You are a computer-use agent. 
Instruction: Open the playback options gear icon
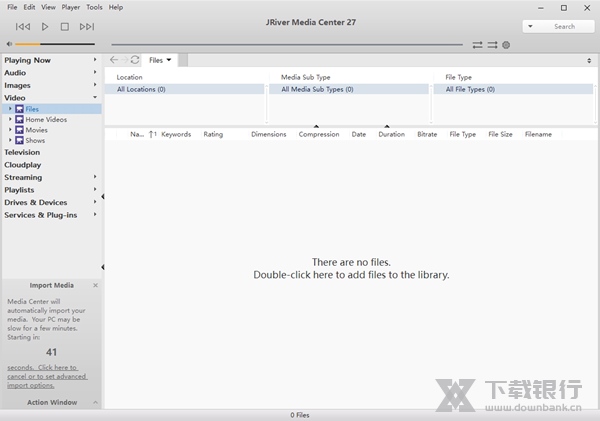click(x=506, y=45)
